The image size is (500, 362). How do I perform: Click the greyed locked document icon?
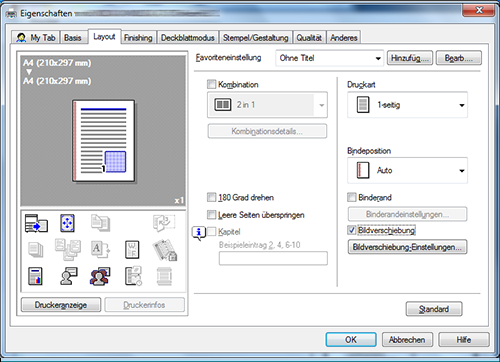point(165,250)
